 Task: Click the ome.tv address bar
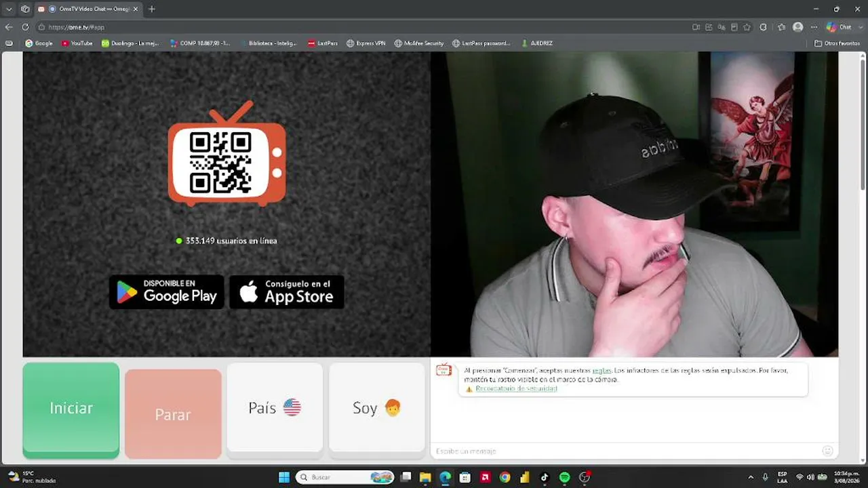[359, 27]
